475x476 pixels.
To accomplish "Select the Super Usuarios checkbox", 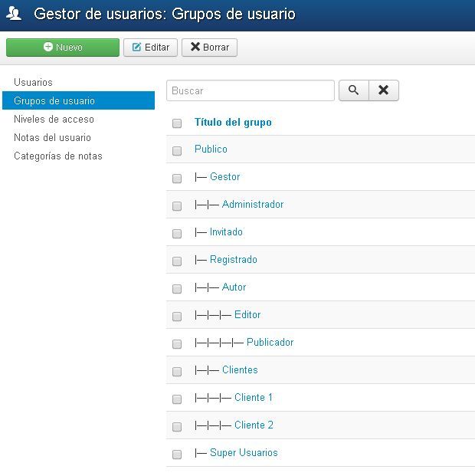I will (177, 454).
